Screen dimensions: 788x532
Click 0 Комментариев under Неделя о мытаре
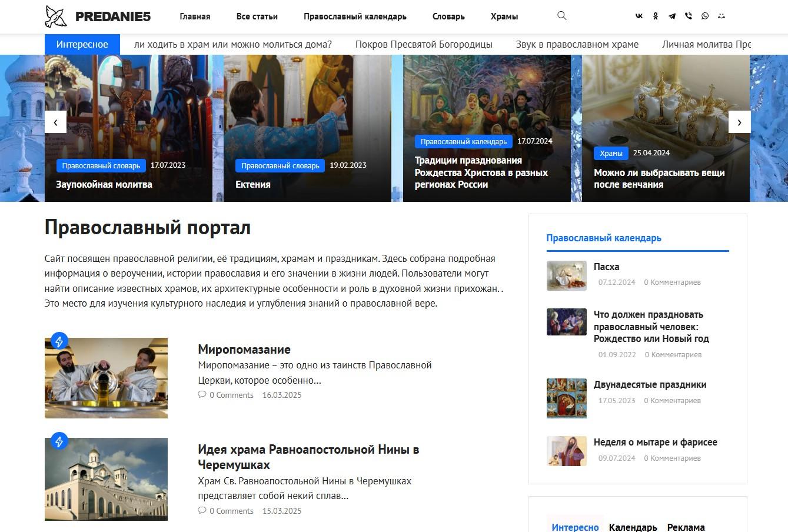tap(672, 458)
